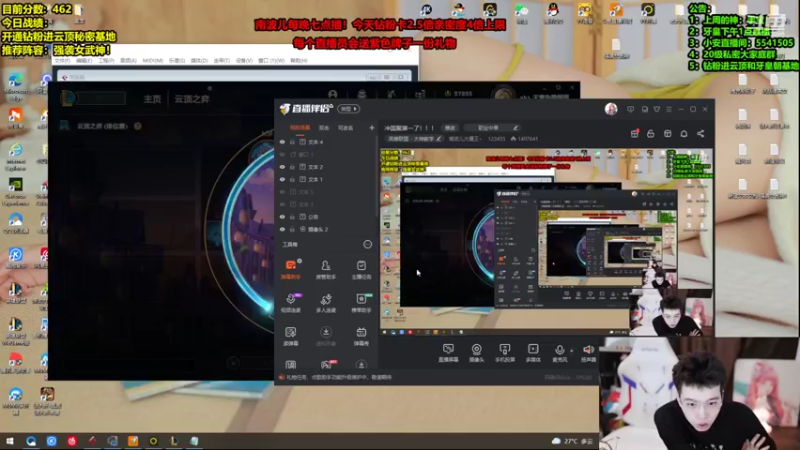This screenshot has height=450, width=800.
Task: Switch to third scene tab
Action: point(345,128)
